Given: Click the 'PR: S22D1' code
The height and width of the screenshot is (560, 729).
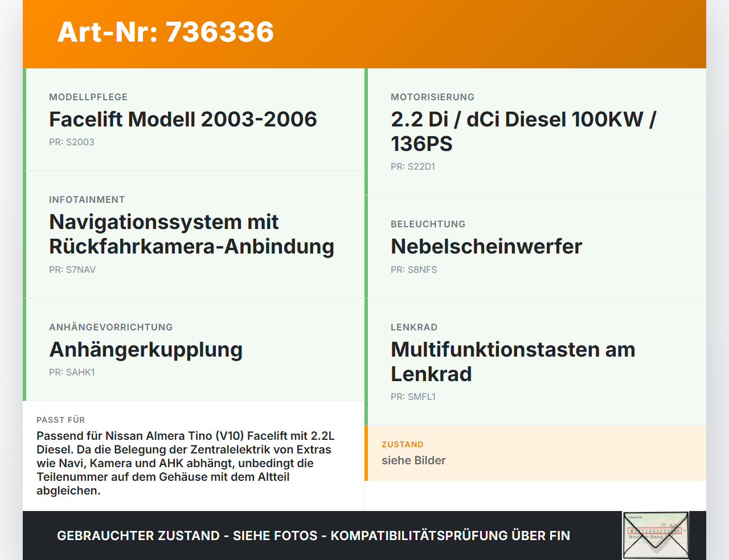Looking at the screenshot, I should tap(413, 166).
